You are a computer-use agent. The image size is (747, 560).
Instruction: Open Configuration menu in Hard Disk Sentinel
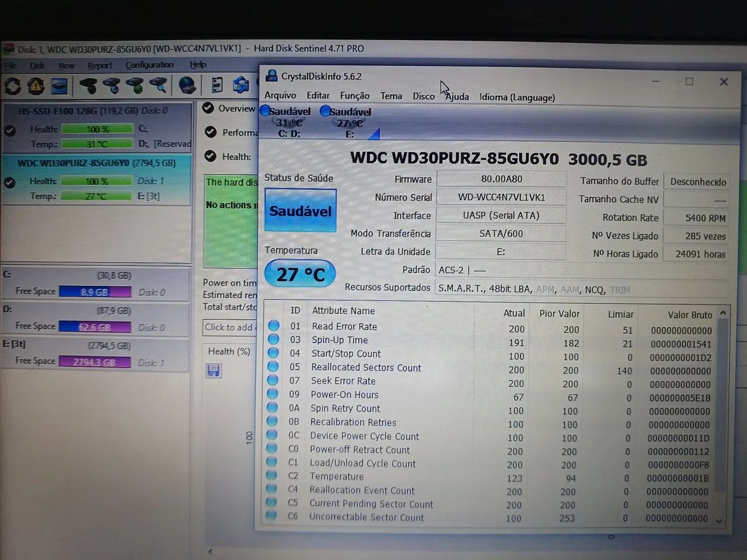tap(149, 65)
